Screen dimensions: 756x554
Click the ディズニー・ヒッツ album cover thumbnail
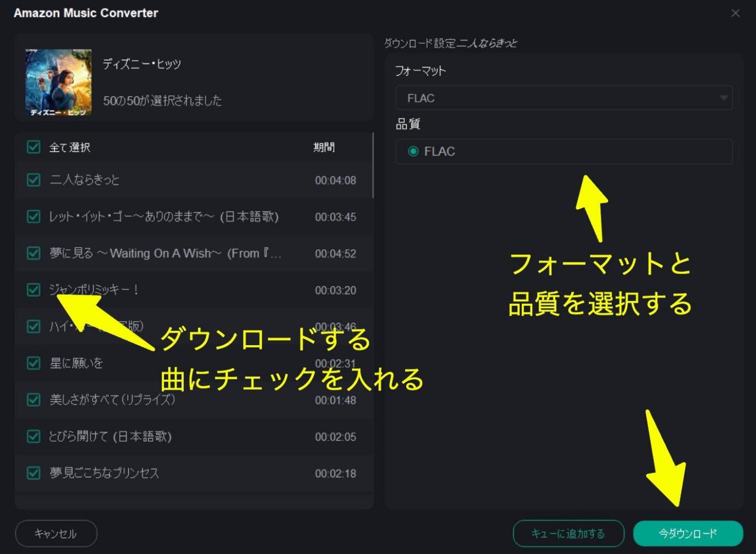click(58, 82)
